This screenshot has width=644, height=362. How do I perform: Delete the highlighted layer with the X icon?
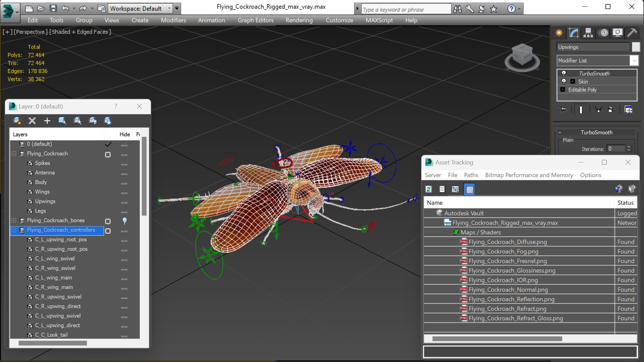pos(32,121)
